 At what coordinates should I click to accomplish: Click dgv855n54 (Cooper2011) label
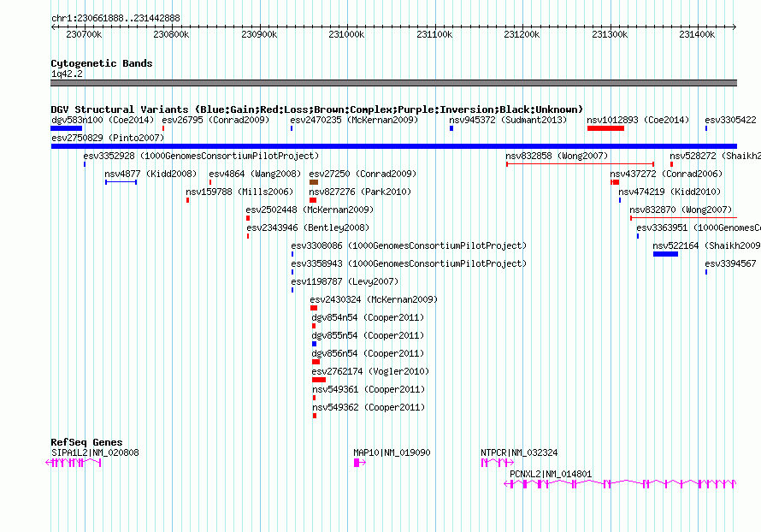368,335
